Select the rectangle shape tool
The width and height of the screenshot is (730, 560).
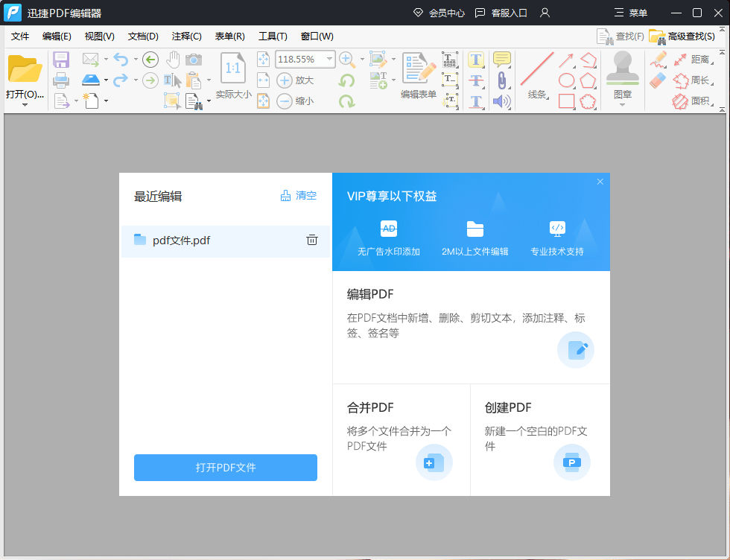566,101
